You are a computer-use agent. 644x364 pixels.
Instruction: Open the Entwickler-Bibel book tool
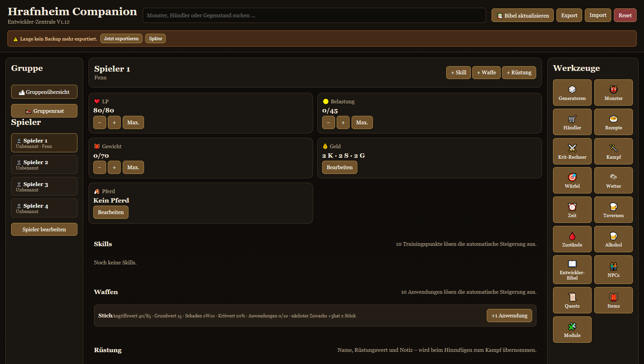572,269
